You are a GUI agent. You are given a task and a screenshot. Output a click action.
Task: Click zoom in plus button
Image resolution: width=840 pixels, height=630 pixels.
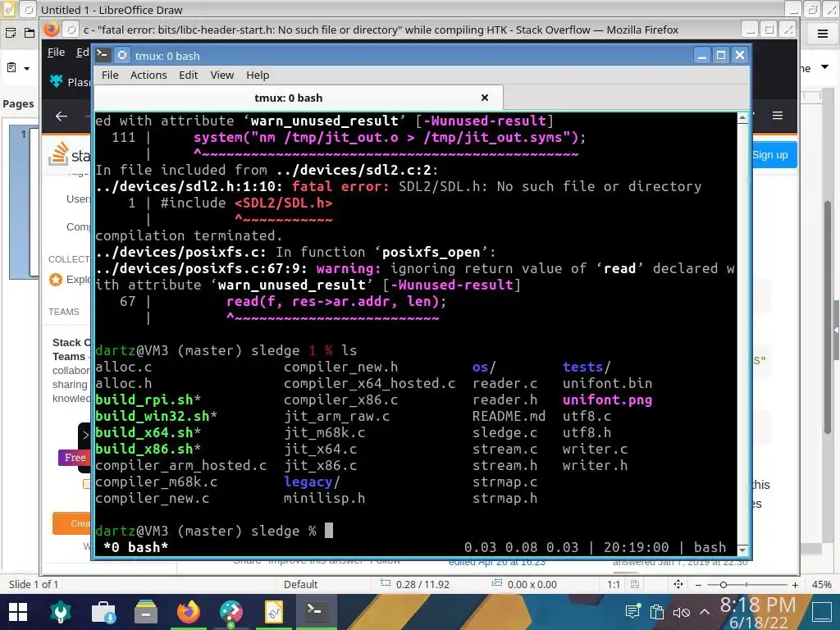tap(795, 585)
